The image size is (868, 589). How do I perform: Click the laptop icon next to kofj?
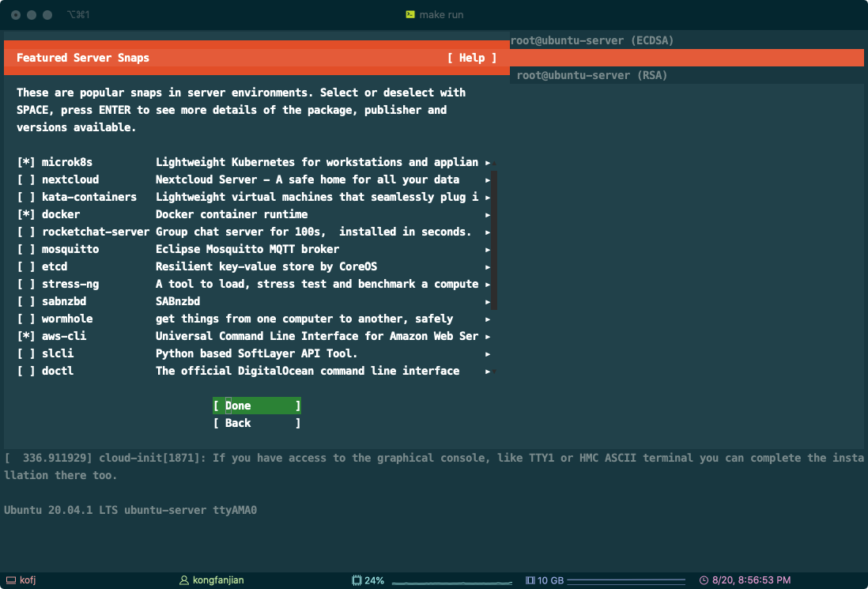(x=10, y=580)
